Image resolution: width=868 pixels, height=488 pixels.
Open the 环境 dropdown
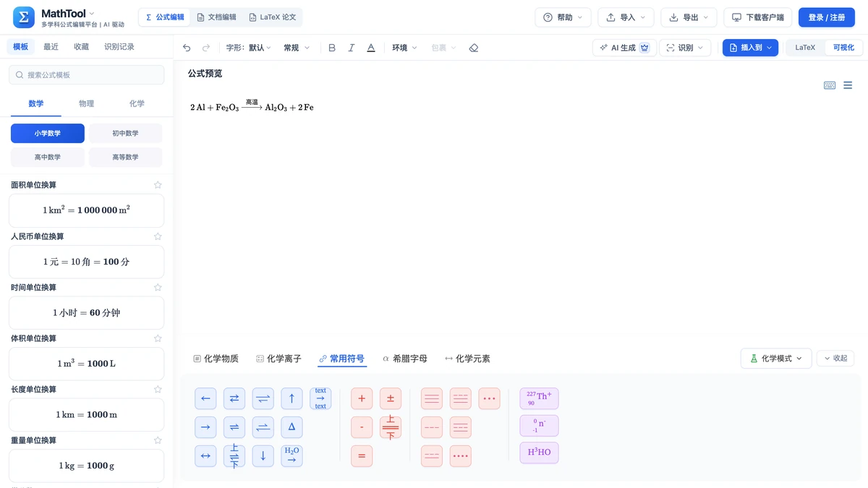[x=405, y=48]
